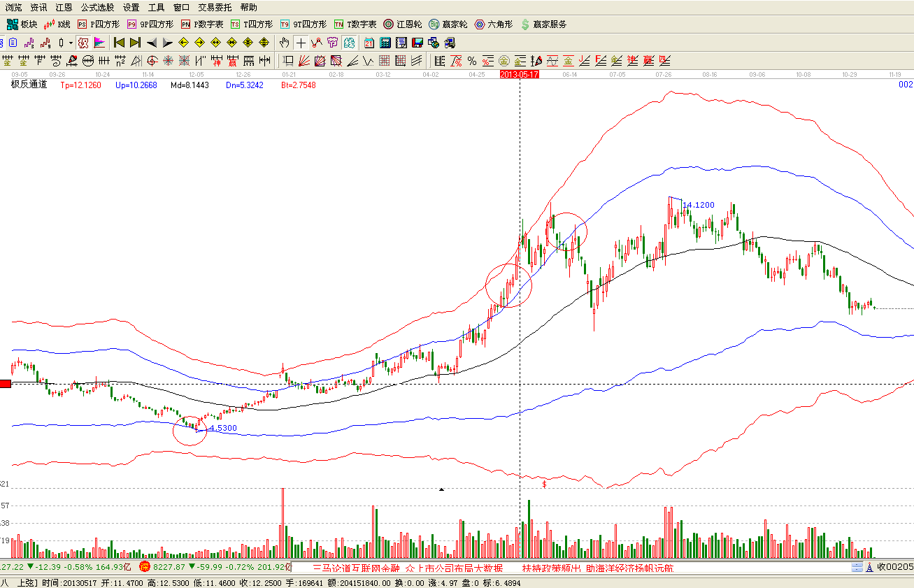Viewport: 914px width, 588px height.
Task: Select the hand pan tool
Action: click(x=285, y=43)
